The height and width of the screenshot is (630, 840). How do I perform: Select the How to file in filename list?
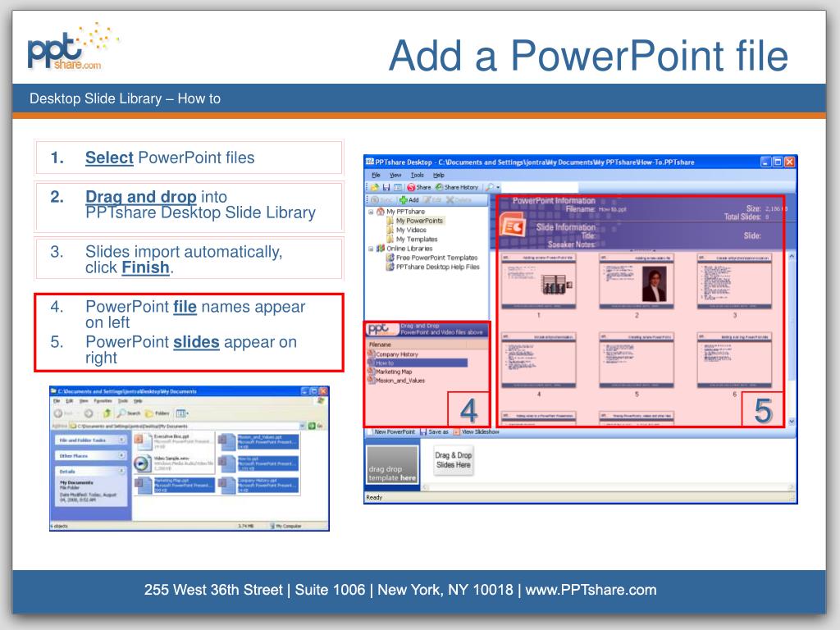[x=418, y=363]
